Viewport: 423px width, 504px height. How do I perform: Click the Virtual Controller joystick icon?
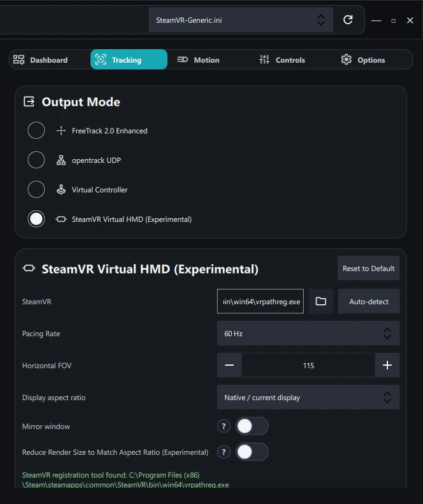(x=61, y=190)
